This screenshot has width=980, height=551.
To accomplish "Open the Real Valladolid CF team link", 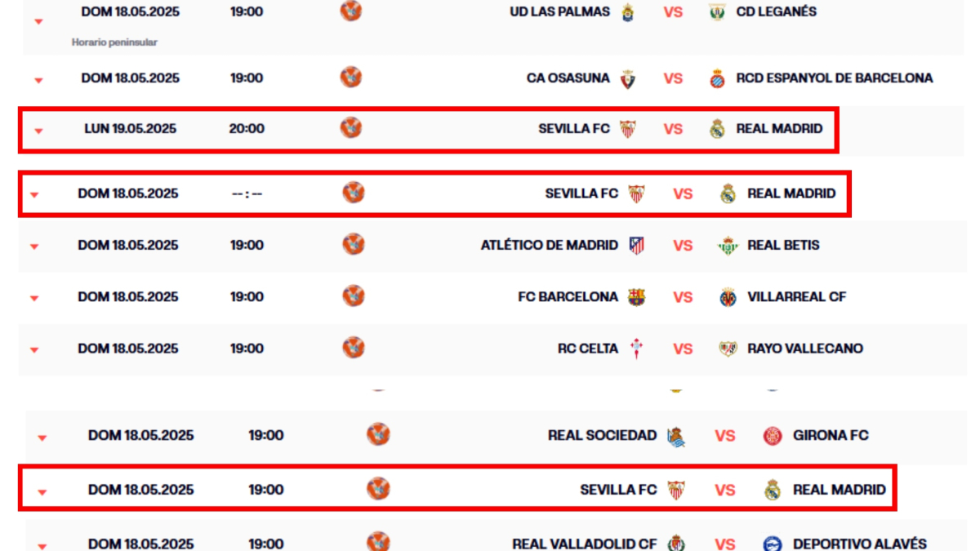I will coord(584,544).
